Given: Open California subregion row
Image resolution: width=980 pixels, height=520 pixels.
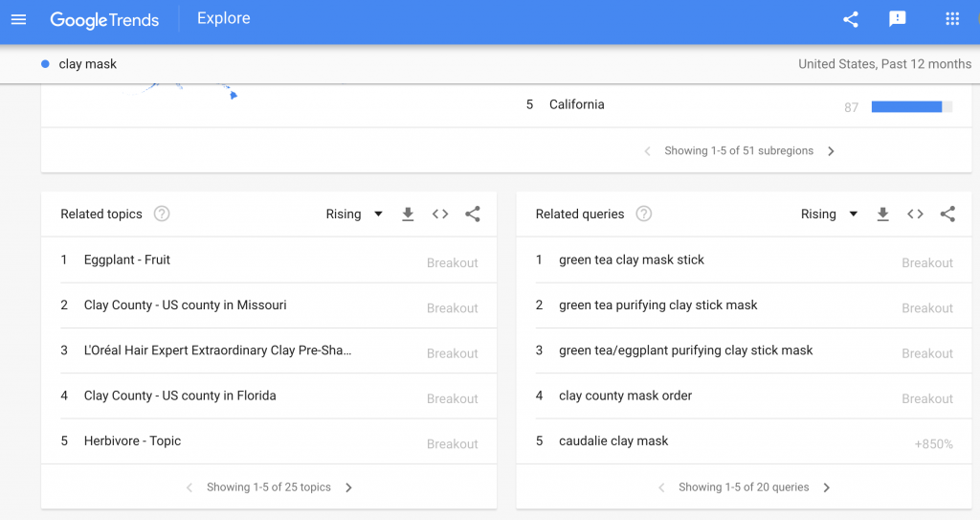Looking at the screenshot, I should 739,105.
